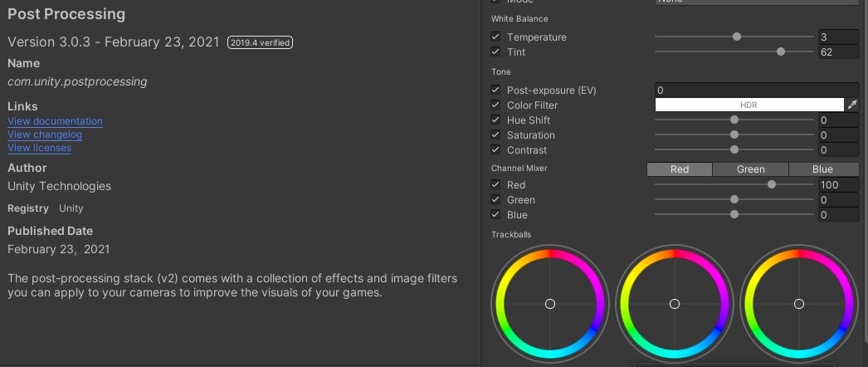This screenshot has height=367, width=868.
Task: Click the Temperature value field
Action: 839,37
